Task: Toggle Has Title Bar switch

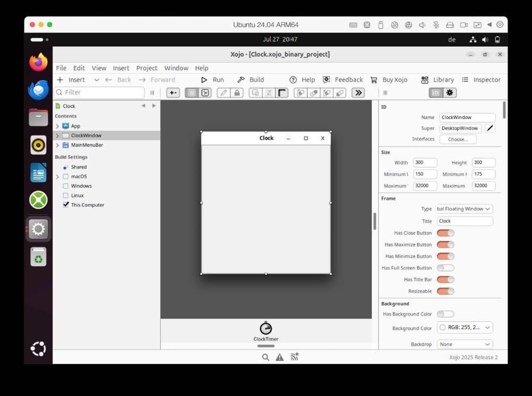Action: click(445, 280)
